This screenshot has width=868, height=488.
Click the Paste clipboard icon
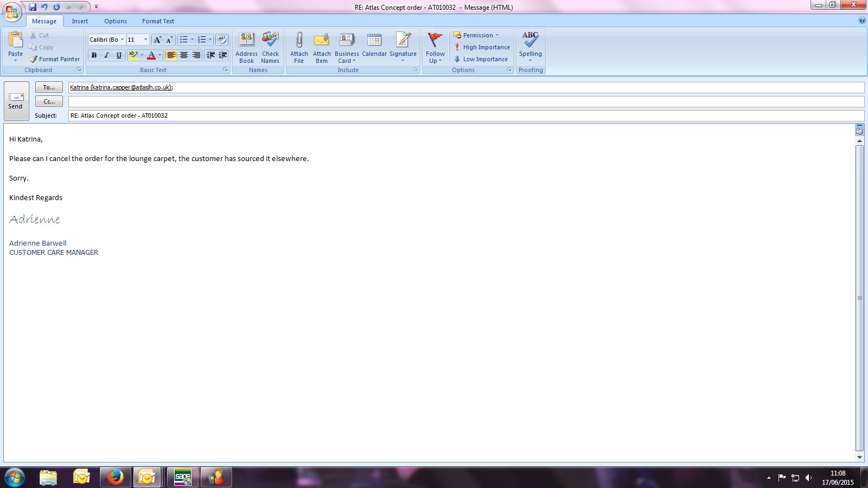tap(16, 40)
